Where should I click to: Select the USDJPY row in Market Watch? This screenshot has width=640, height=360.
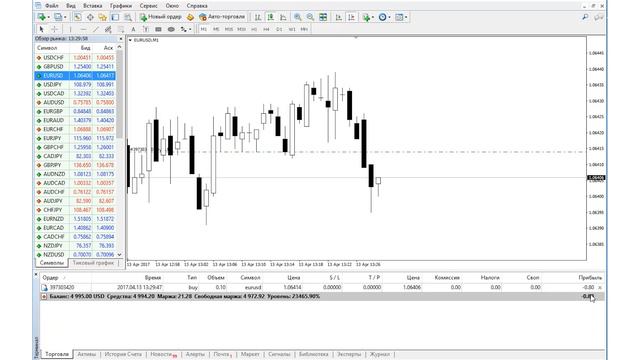coord(75,84)
